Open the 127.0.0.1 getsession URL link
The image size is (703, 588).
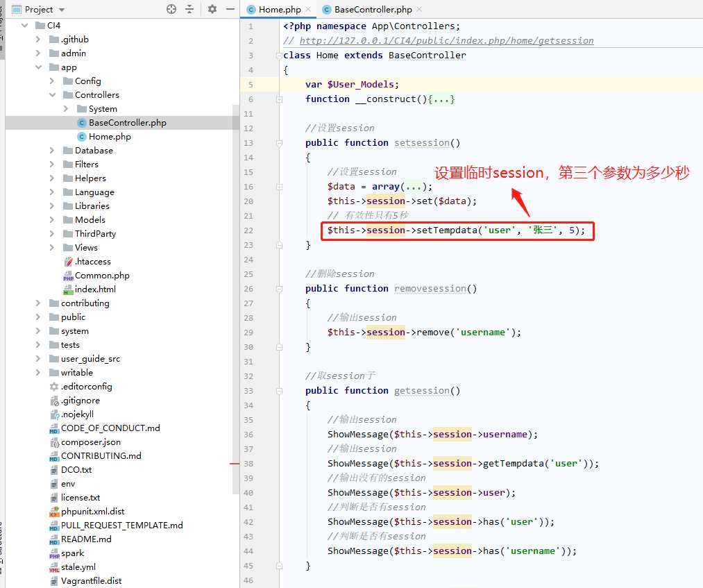446,41
